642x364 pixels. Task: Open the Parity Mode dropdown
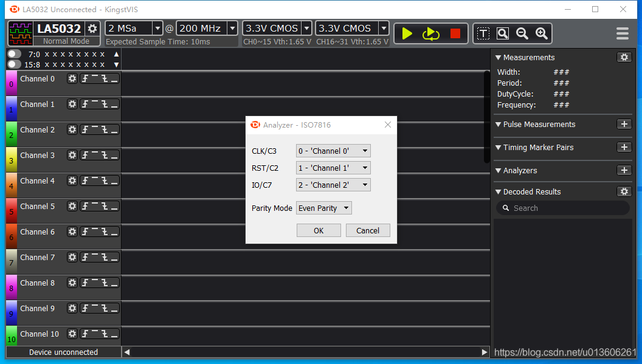tap(324, 208)
